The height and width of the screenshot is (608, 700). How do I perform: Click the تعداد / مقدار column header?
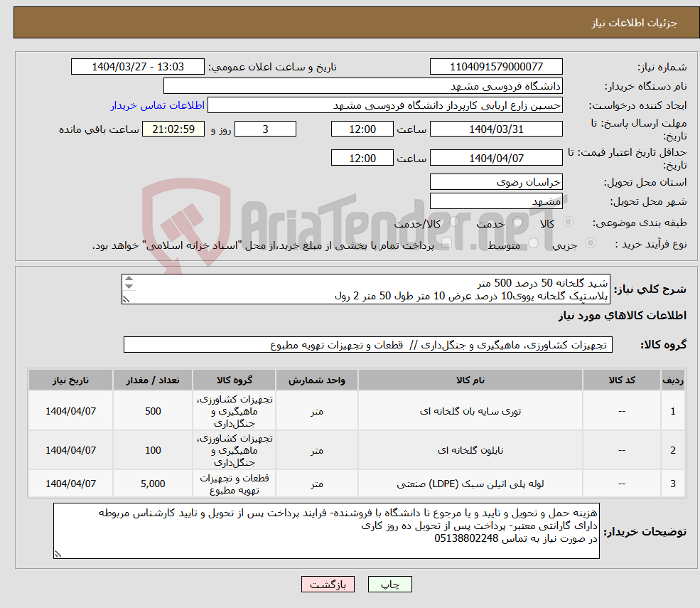tap(153, 380)
